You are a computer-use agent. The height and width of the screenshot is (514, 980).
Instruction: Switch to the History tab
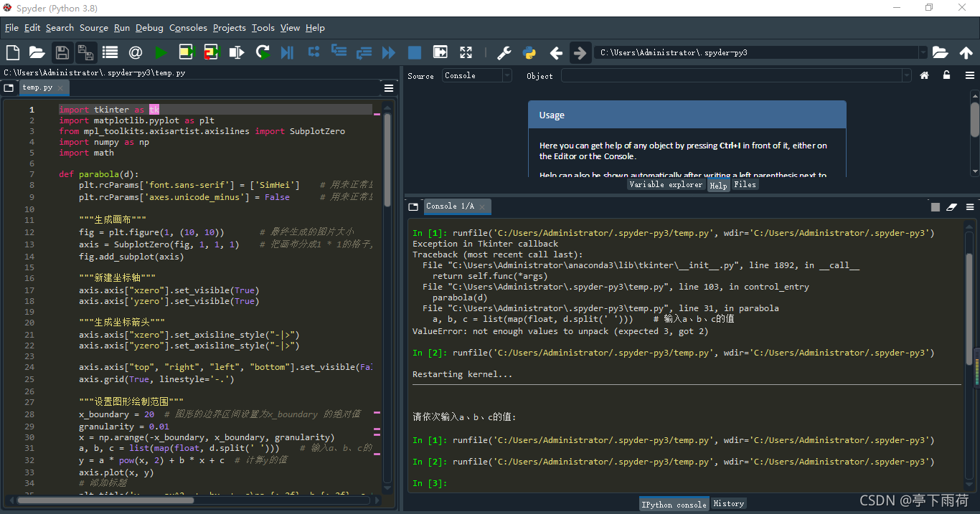(729, 504)
